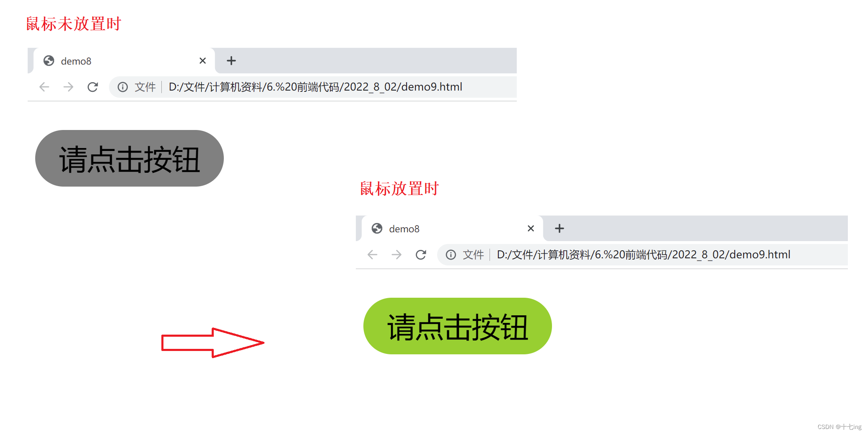Close demo8 tab in the upper browser
Screen dimensions: 868x434
[203, 61]
